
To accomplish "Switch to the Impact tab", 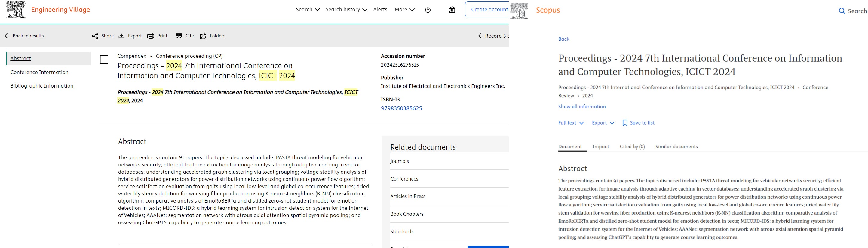I will pos(600,147).
